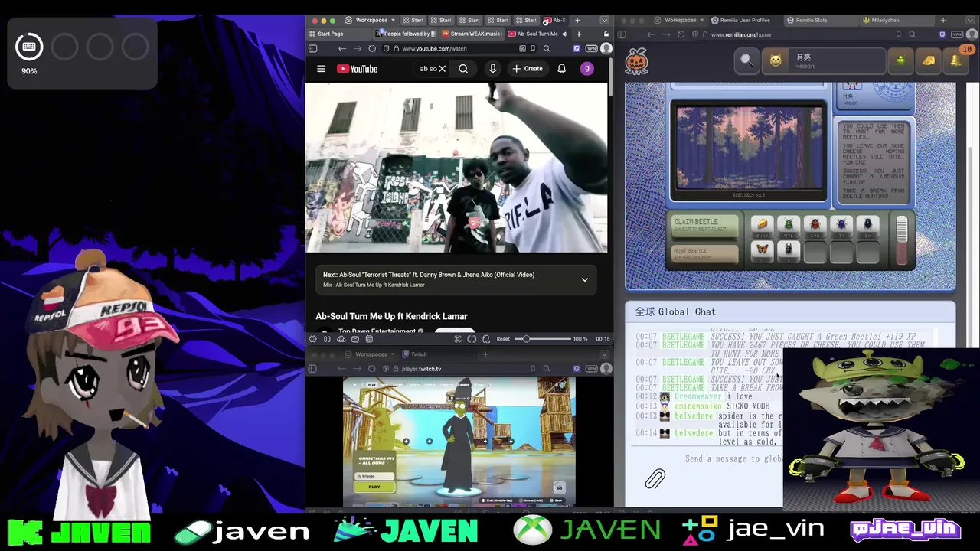Open new tab in Remilia window
This screenshot has width=980, height=551.
943,20
